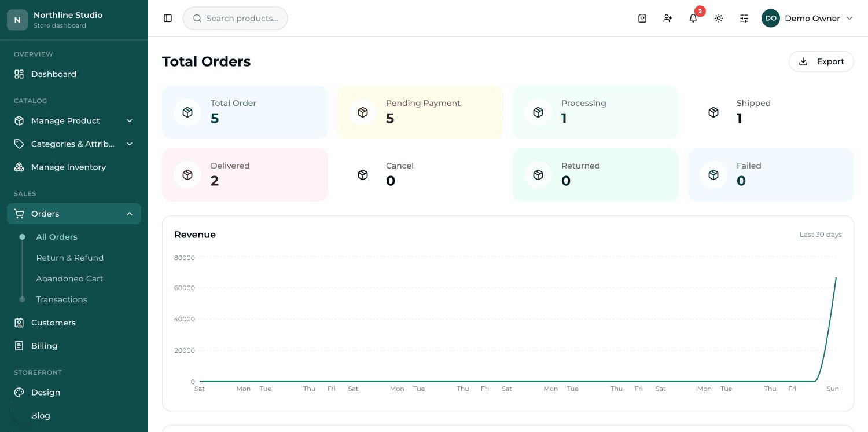Open the Demo Owner account dropdown
This screenshot has width=868, height=432.
[x=808, y=19]
